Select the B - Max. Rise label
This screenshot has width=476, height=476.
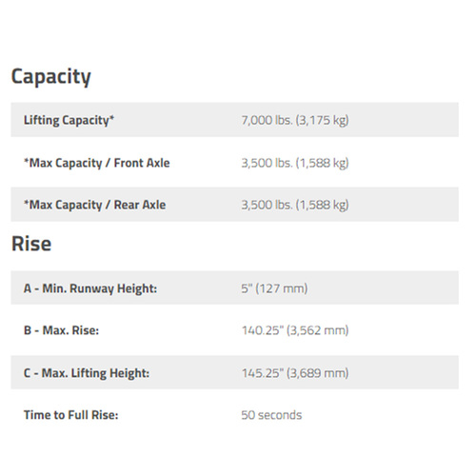click(x=61, y=330)
